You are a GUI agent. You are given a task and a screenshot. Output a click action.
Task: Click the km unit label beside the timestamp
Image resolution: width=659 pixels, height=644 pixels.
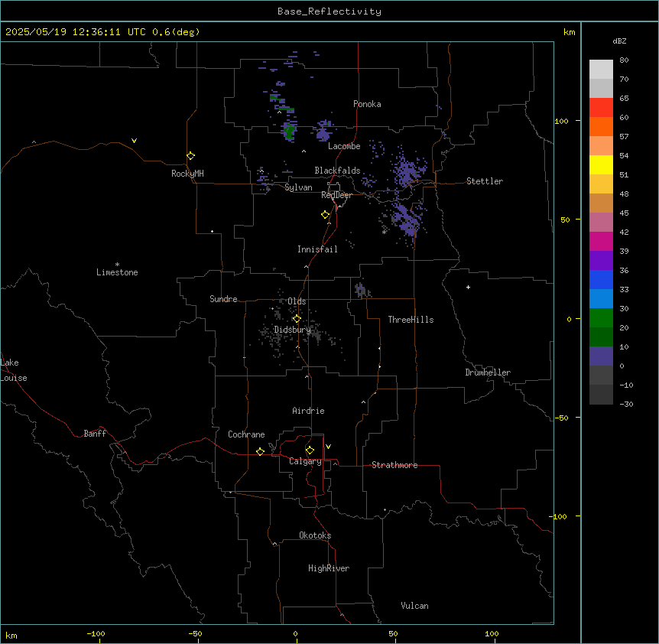click(x=570, y=32)
